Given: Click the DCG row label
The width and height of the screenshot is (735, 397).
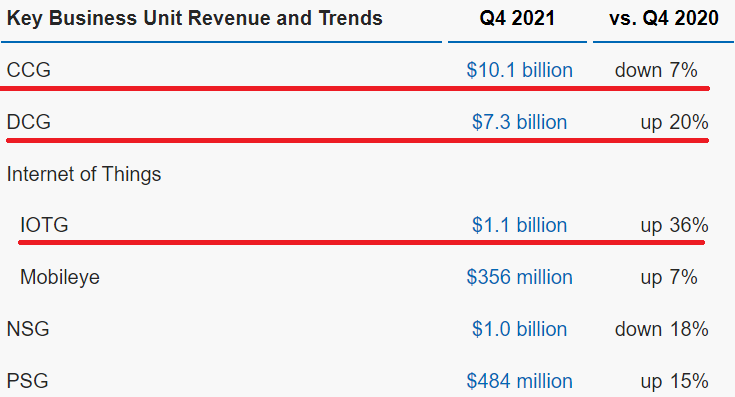Looking at the screenshot, I should pos(29,122).
